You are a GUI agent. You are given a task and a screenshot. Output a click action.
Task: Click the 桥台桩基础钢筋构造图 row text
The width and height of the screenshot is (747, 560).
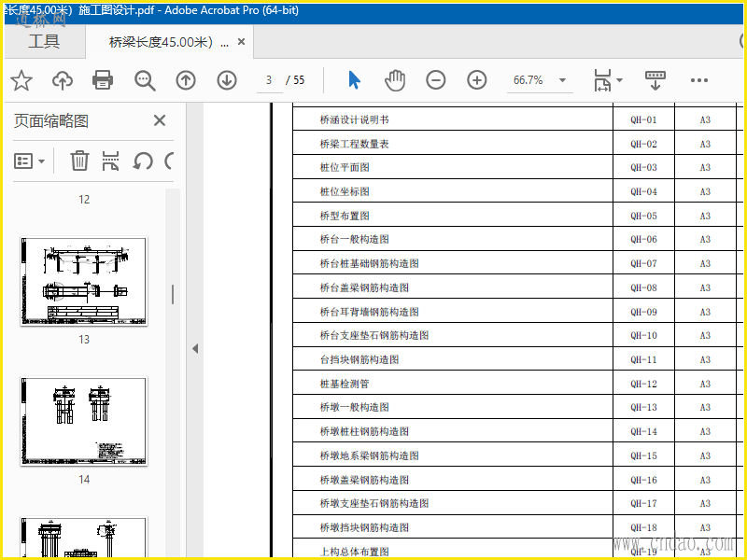(x=369, y=263)
